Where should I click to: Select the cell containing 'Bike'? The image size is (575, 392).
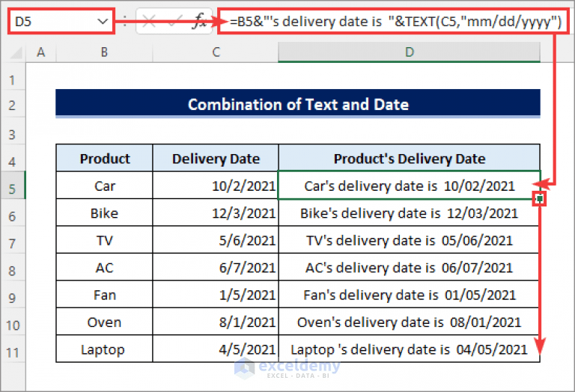coord(105,213)
